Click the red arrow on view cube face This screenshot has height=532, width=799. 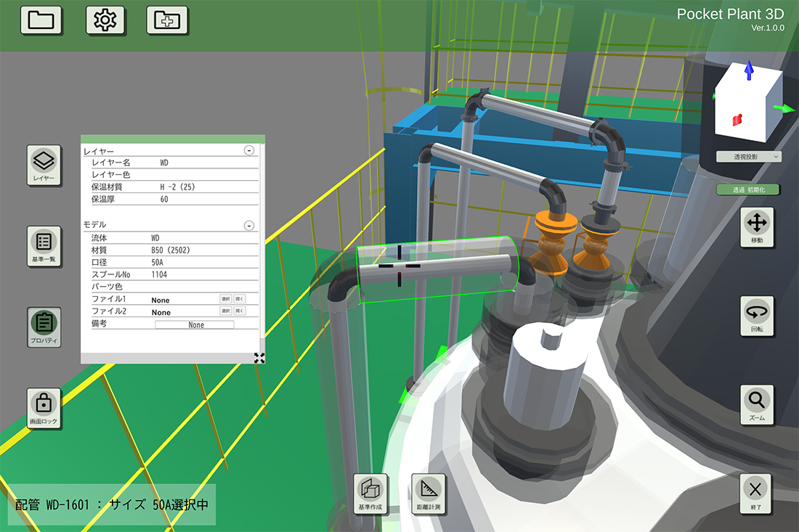pos(737,120)
